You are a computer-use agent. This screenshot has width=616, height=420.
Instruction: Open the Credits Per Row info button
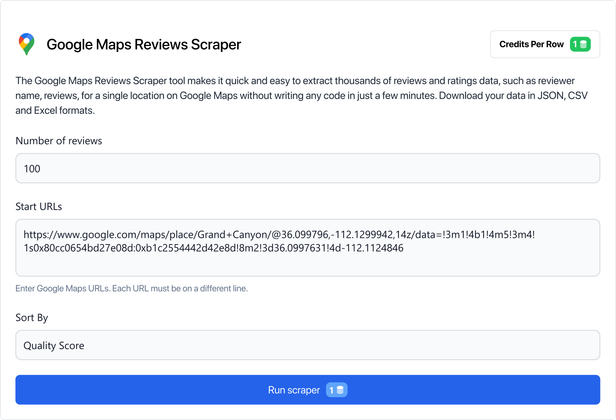pos(544,44)
